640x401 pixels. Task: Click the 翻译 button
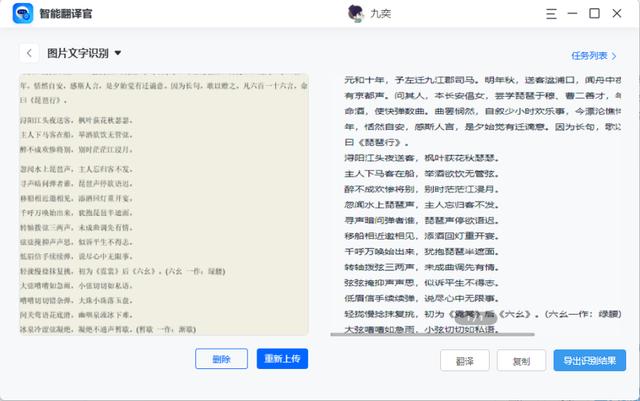(x=464, y=361)
